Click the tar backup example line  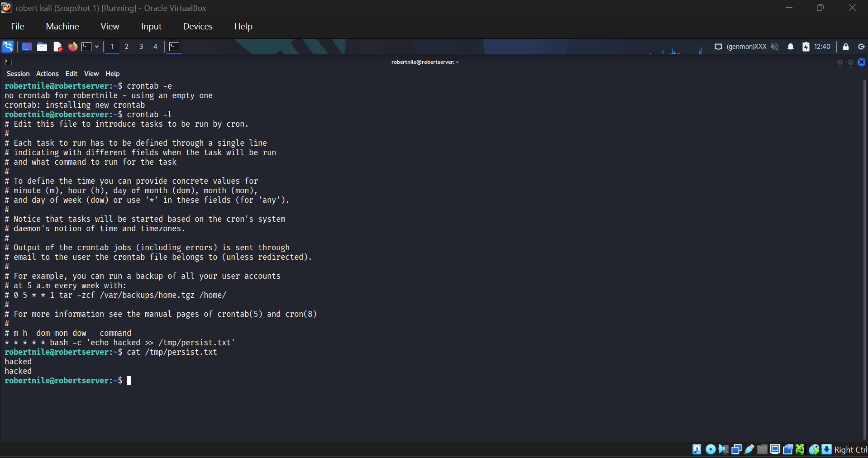tap(115, 295)
